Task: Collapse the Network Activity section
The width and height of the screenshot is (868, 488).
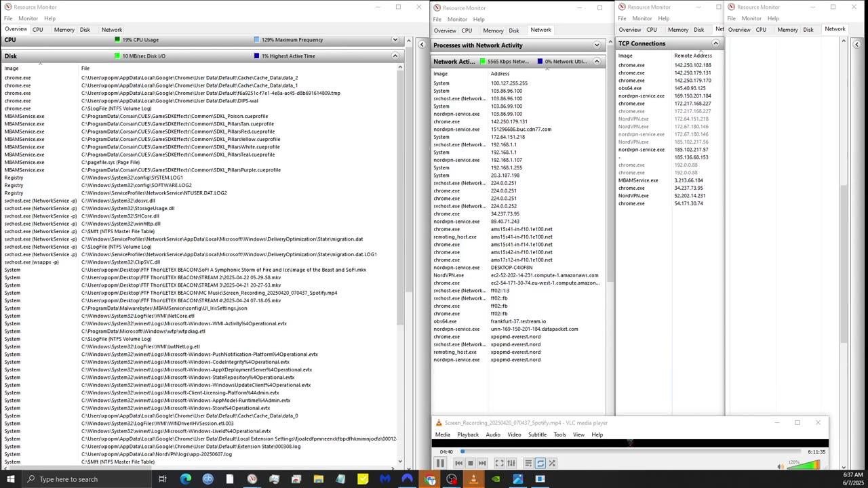Action: click(x=597, y=62)
